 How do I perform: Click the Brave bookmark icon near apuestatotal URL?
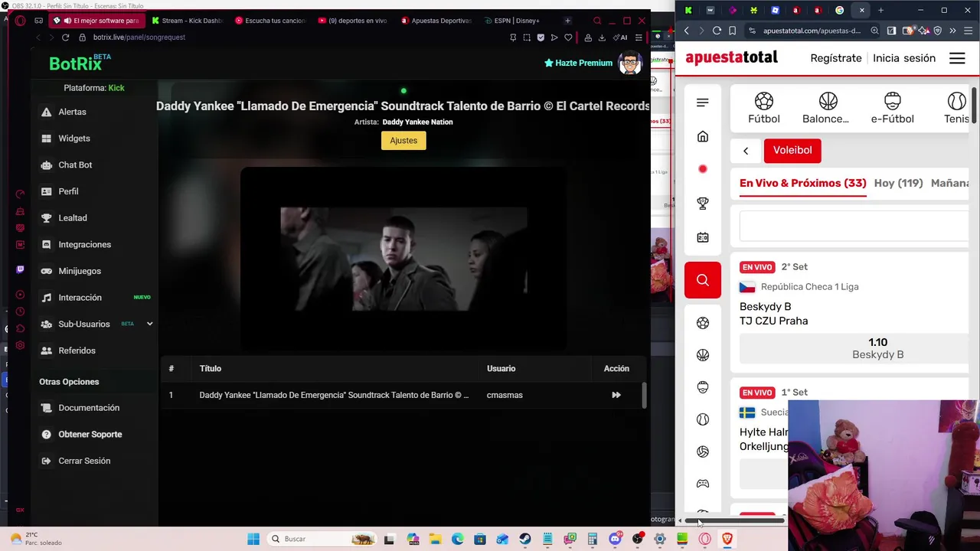(x=733, y=31)
